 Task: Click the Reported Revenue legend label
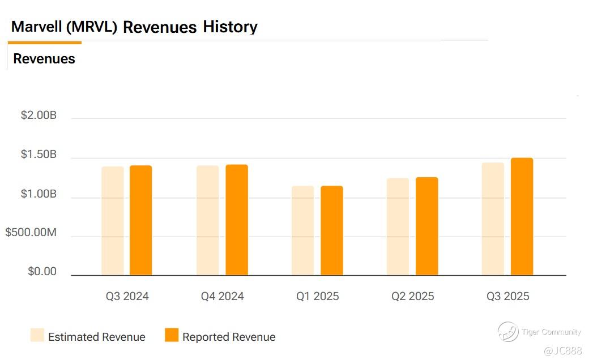coord(229,337)
